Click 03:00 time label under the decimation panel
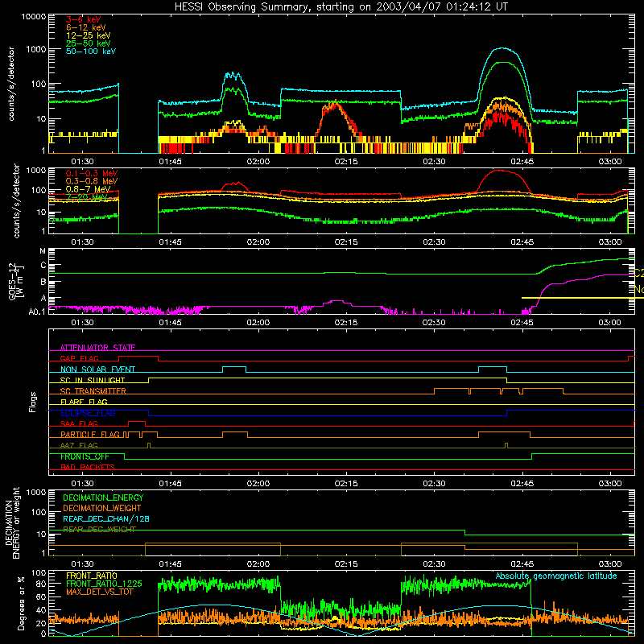Screen dimensions: 644x644 tap(610, 564)
